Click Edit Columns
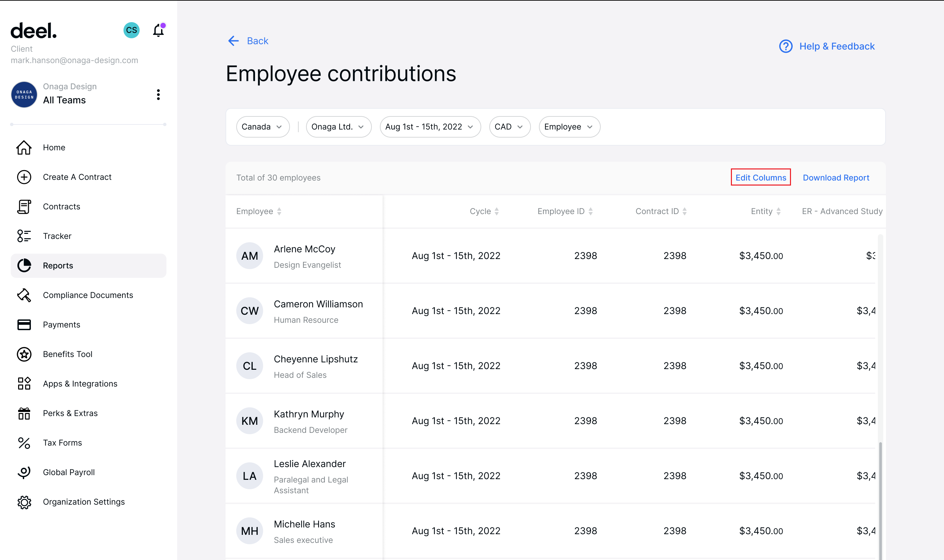Image resolution: width=944 pixels, height=560 pixels. pyautogui.click(x=760, y=177)
